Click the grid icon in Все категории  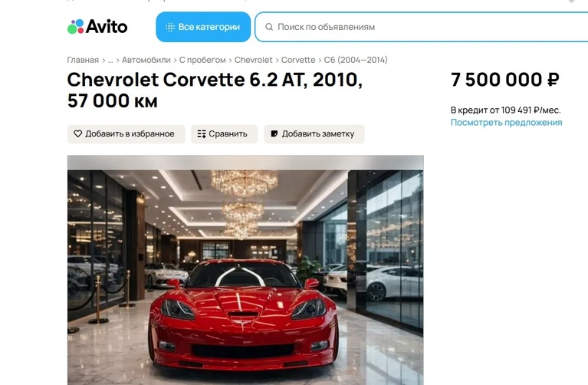click(x=170, y=27)
